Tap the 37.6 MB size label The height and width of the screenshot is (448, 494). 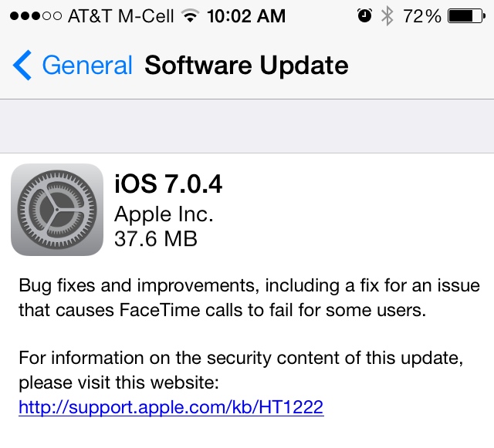(156, 238)
